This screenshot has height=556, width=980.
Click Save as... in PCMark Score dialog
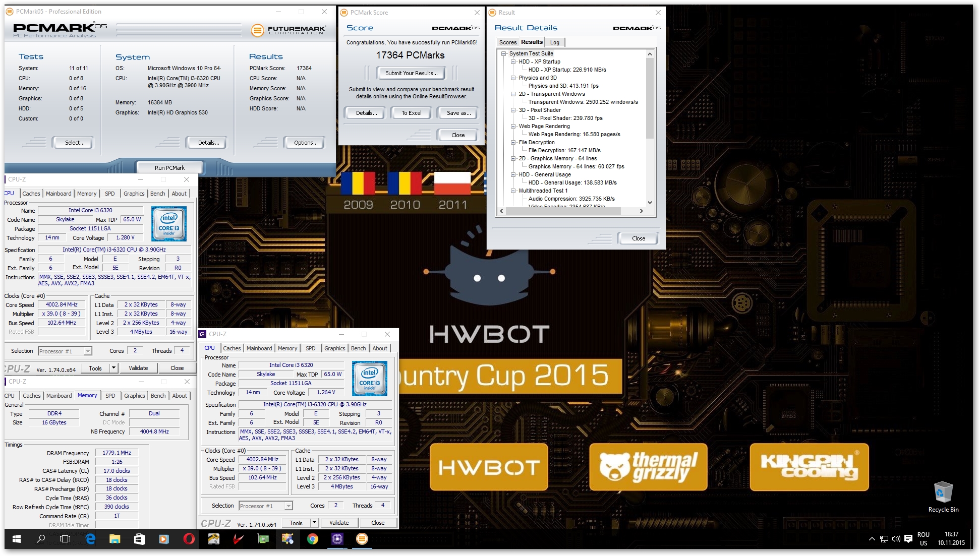click(458, 113)
